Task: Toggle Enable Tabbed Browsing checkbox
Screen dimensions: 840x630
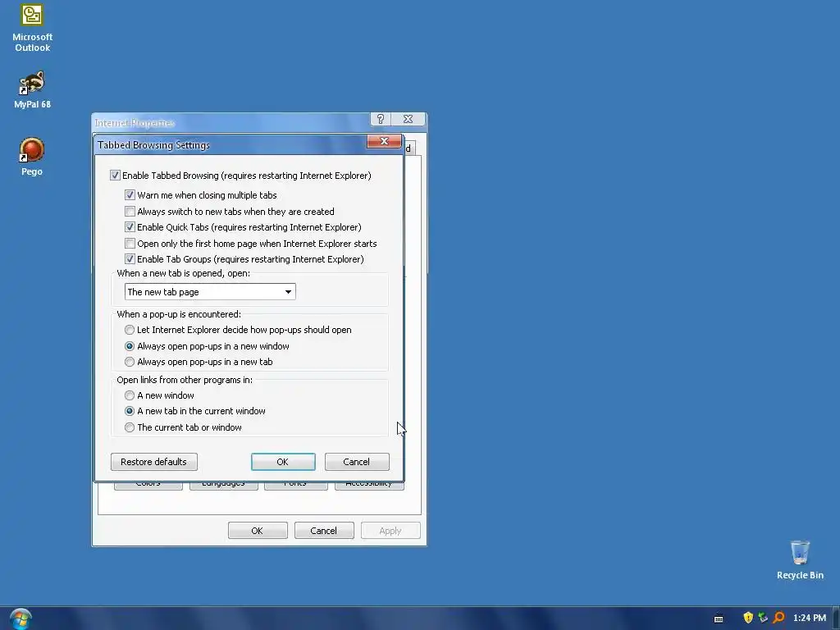Action: [x=115, y=176]
